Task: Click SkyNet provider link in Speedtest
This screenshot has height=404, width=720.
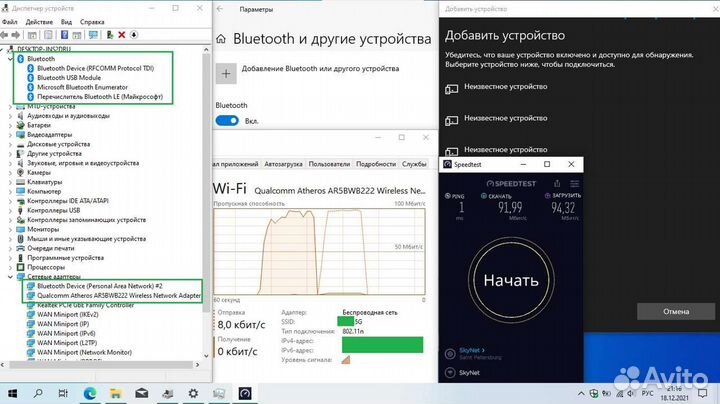Action: pyautogui.click(x=472, y=350)
